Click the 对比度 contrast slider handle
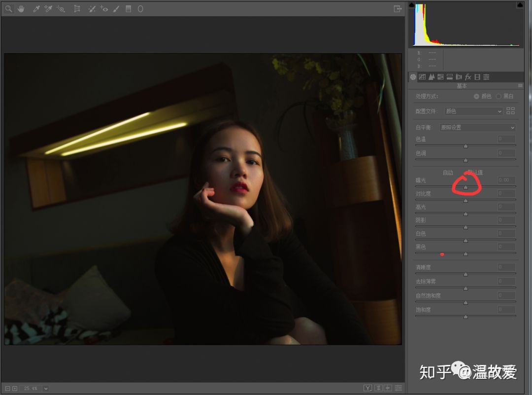 click(465, 201)
